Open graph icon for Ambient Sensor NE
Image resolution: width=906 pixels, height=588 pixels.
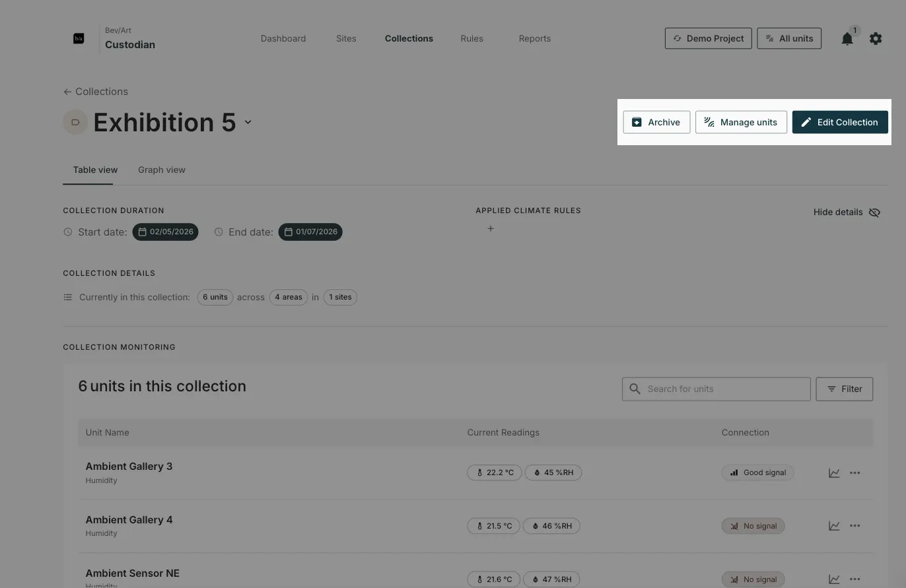834,579
